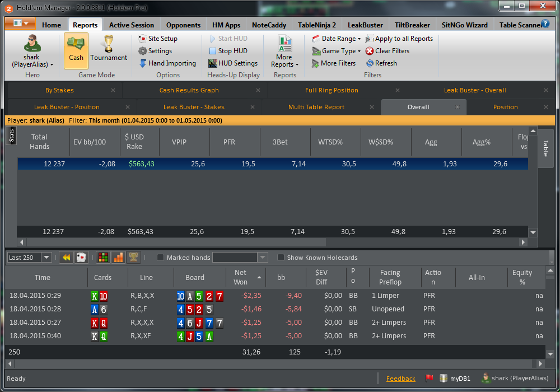This screenshot has height=392, width=560.
Task: Close the Cash Results Graph tab
Action: click(x=258, y=90)
